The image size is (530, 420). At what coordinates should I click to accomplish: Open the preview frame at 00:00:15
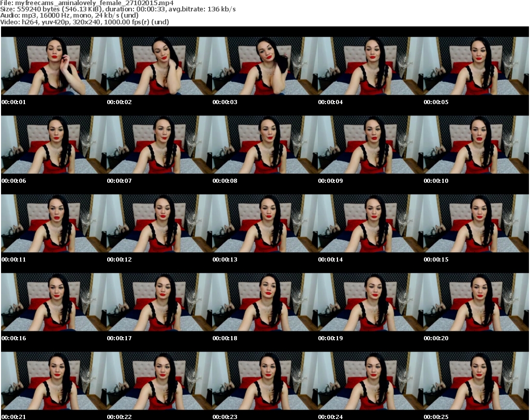[x=476, y=224]
